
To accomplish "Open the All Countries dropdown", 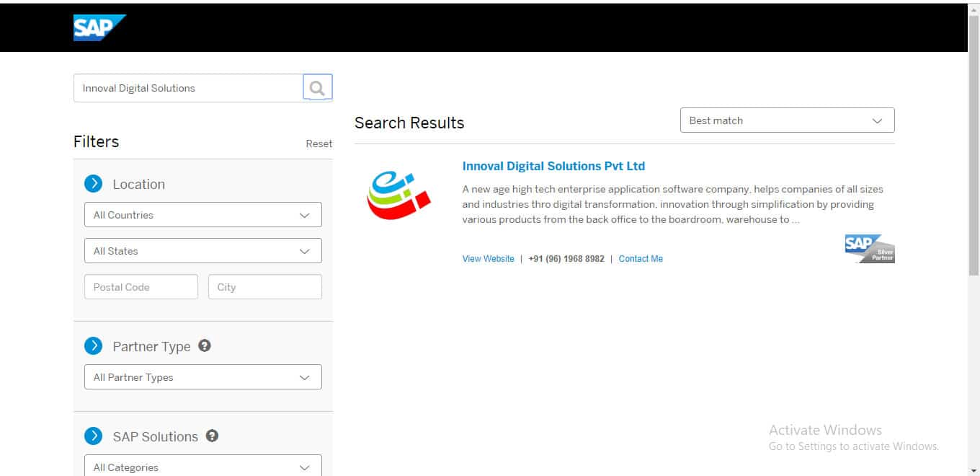I will click(202, 215).
